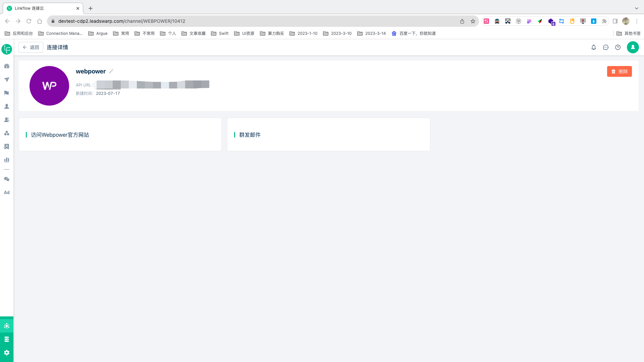Open the Chrome three-dot menu

pos(637,21)
